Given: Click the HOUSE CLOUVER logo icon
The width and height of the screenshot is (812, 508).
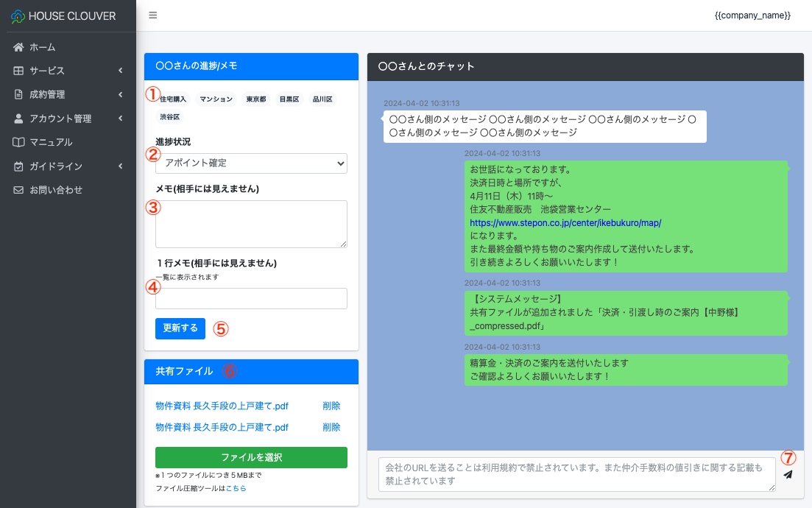Looking at the screenshot, I should coord(18,16).
